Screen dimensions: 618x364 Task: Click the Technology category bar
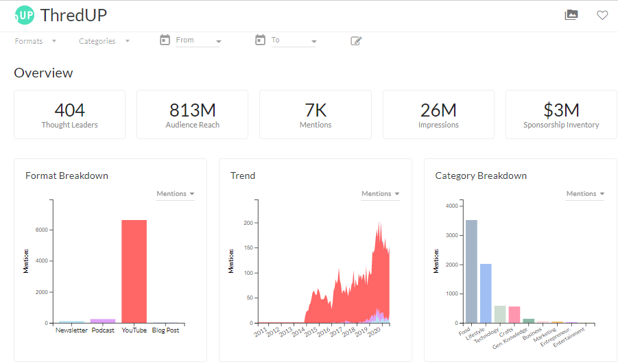point(500,315)
